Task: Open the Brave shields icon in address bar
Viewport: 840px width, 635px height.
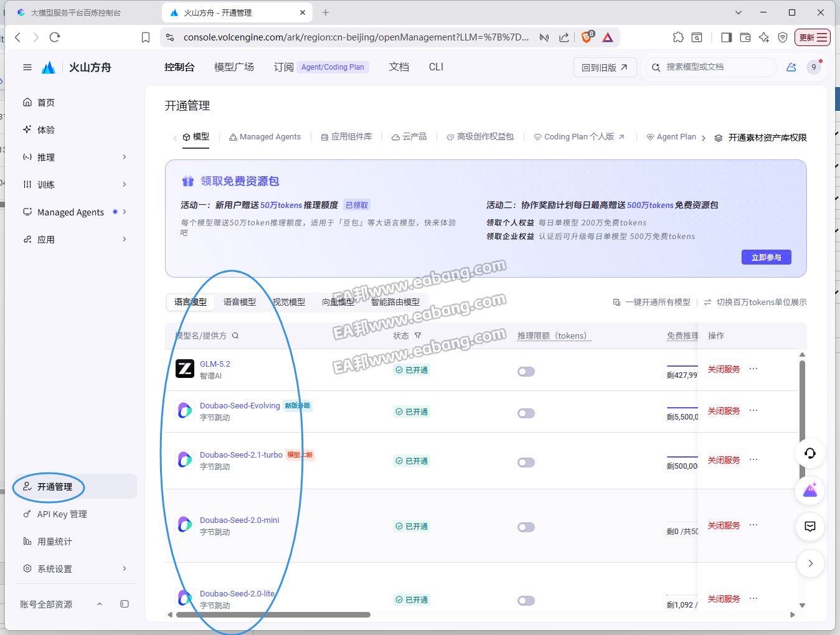Action: click(x=587, y=37)
